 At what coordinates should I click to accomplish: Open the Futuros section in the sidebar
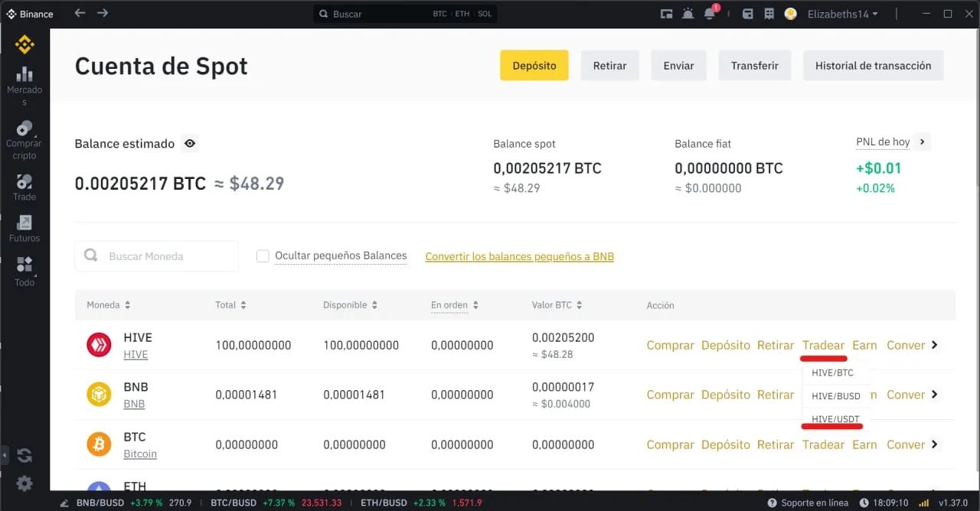tap(24, 229)
